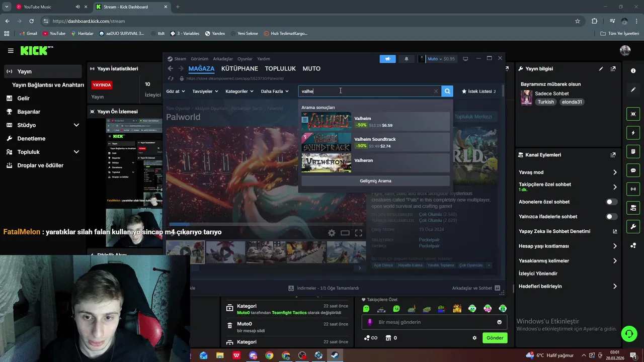Click the green Gönder button
The height and width of the screenshot is (362, 644).
(495, 338)
